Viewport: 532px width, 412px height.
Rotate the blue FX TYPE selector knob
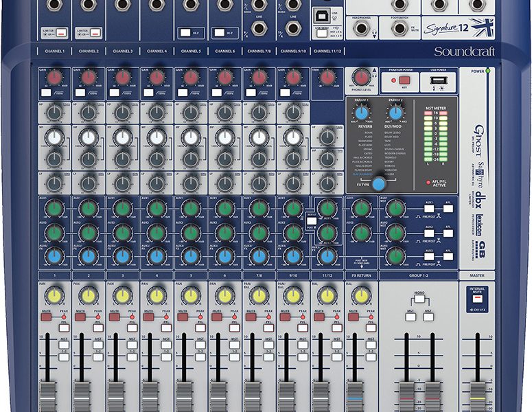[379, 183]
